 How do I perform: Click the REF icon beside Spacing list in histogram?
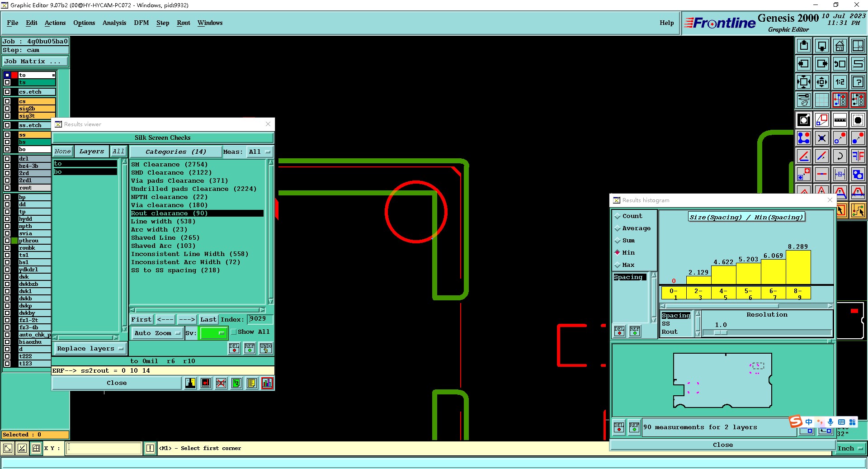click(x=635, y=331)
